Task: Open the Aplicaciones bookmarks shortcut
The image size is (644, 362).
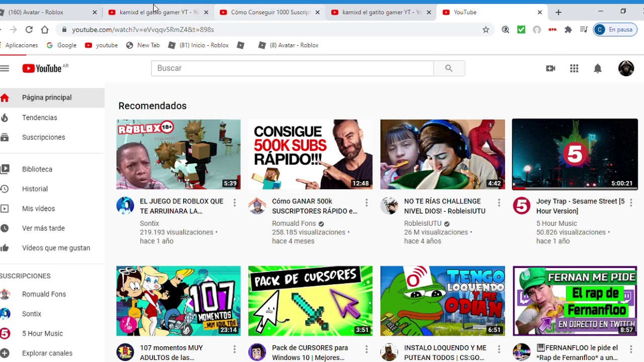Action: [19, 45]
